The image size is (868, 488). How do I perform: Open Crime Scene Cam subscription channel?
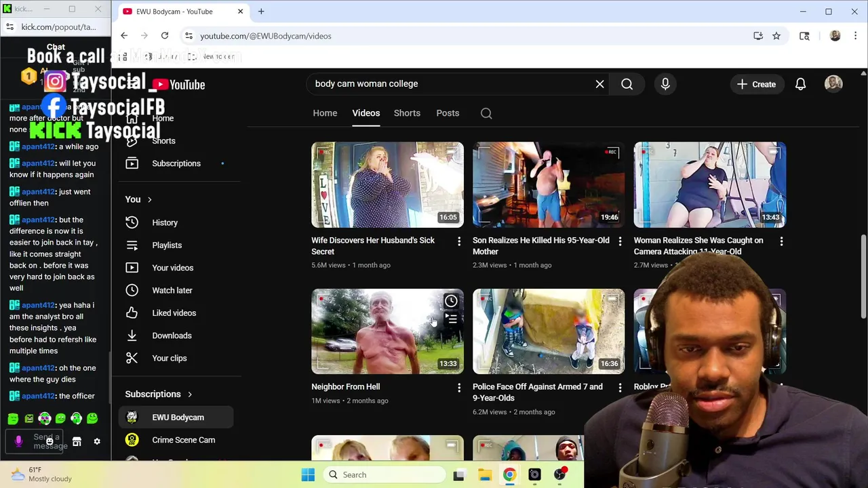coord(176,440)
